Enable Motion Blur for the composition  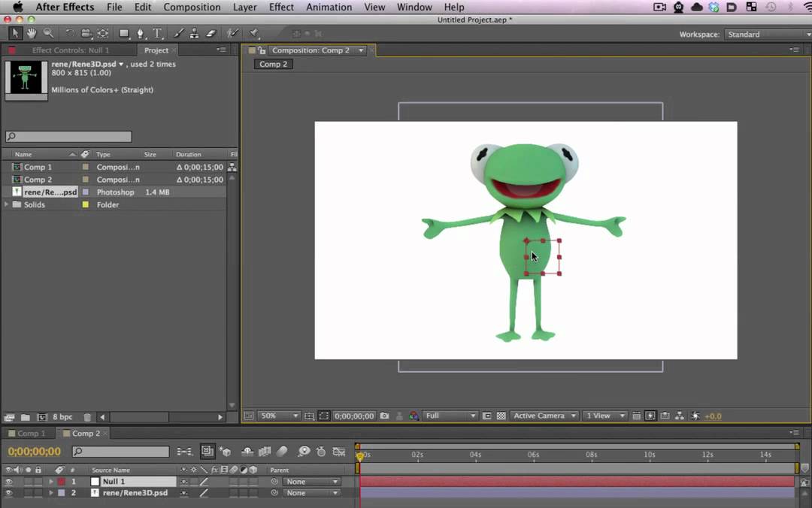coord(282,452)
